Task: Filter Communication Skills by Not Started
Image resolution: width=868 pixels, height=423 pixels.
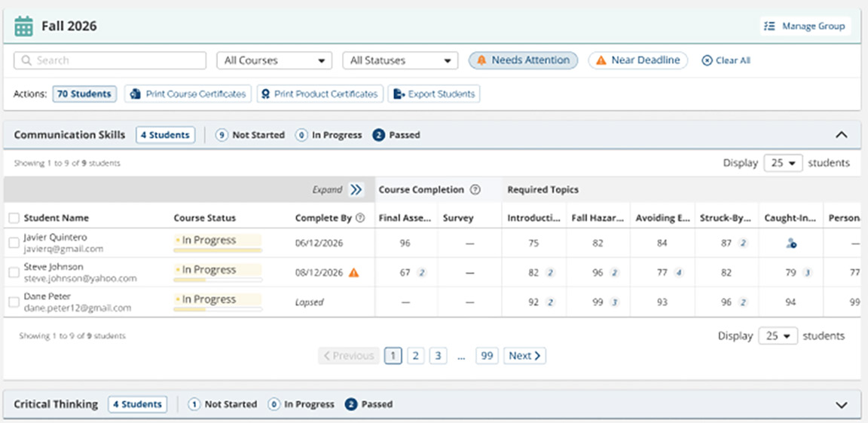Action: (249, 135)
